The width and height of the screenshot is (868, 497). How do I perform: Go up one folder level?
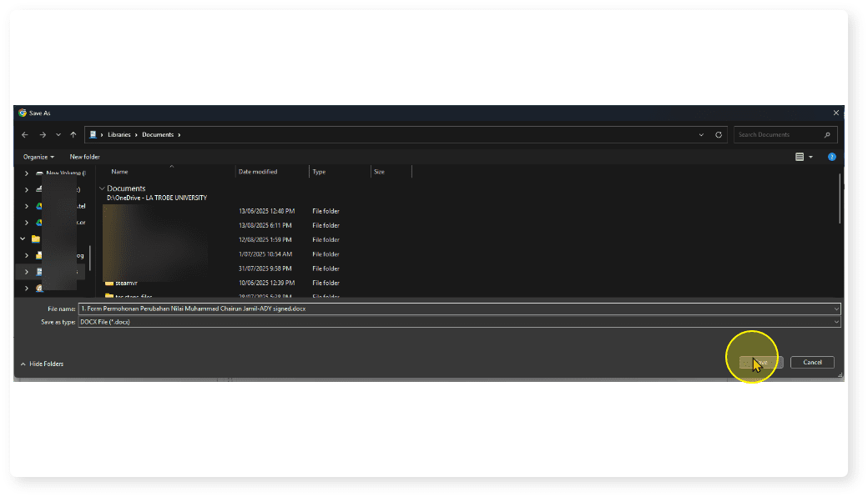(73, 135)
